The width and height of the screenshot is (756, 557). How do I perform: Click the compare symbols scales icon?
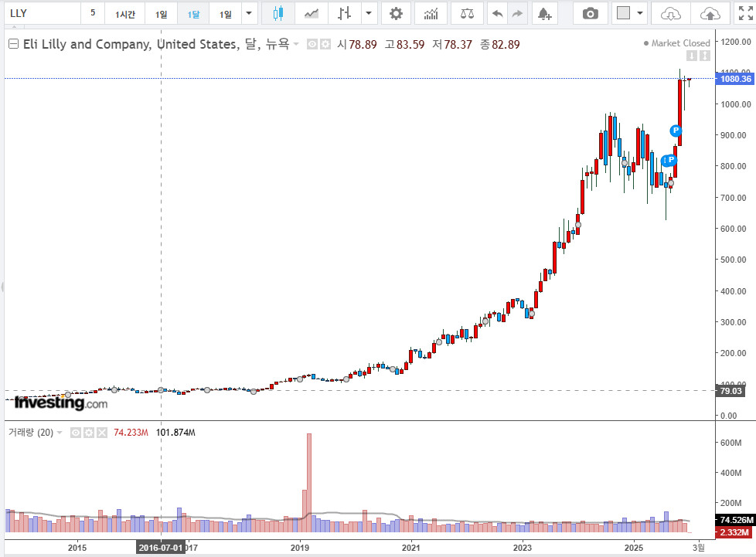click(x=467, y=13)
